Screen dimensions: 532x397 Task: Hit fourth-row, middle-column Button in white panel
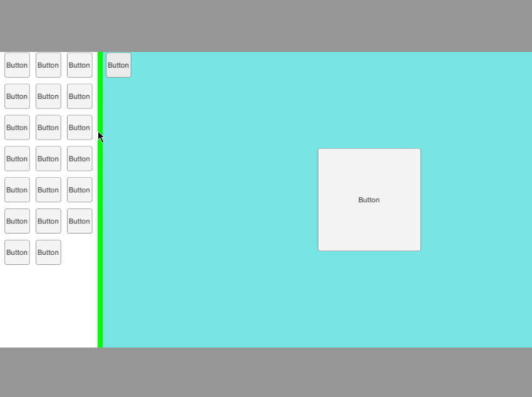point(48,159)
